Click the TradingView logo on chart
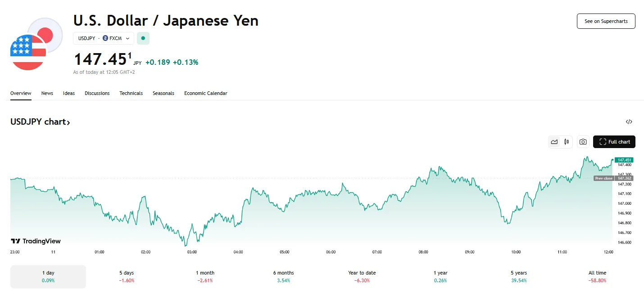 [x=36, y=241]
